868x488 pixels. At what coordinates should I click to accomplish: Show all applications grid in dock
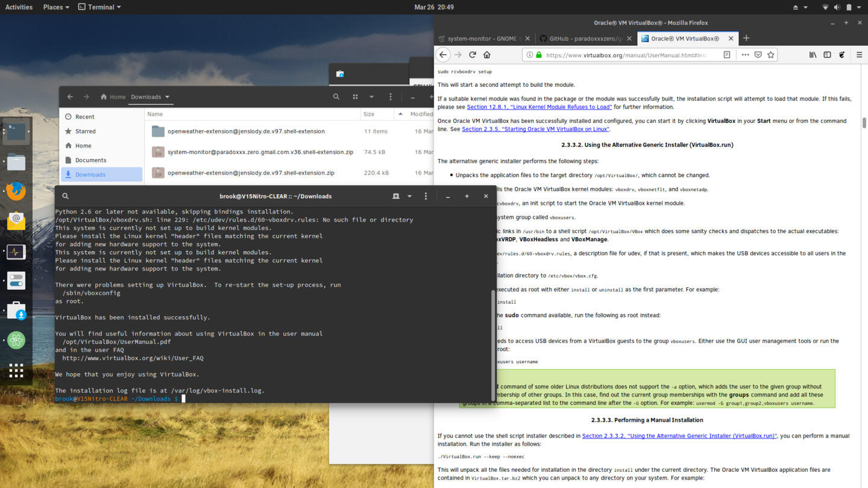pos(16,371)
